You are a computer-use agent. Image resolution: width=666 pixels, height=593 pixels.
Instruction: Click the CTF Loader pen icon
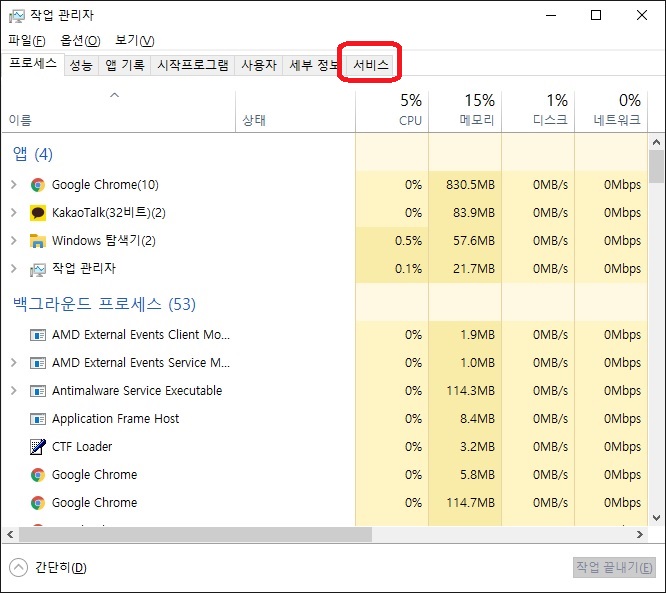[37, 447]
